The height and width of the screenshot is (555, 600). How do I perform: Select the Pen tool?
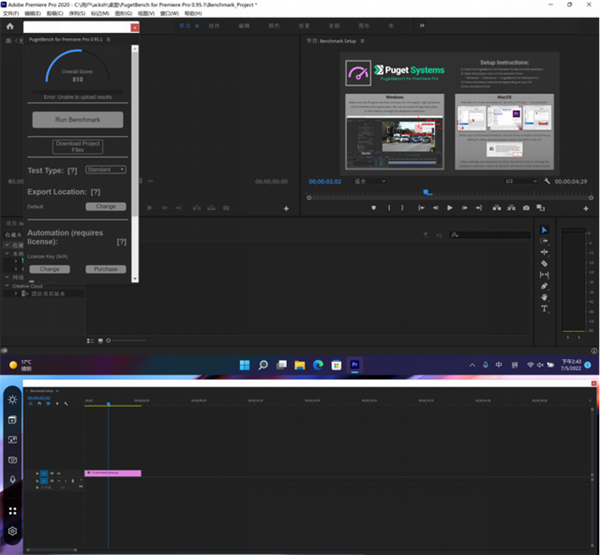[544, 286]
